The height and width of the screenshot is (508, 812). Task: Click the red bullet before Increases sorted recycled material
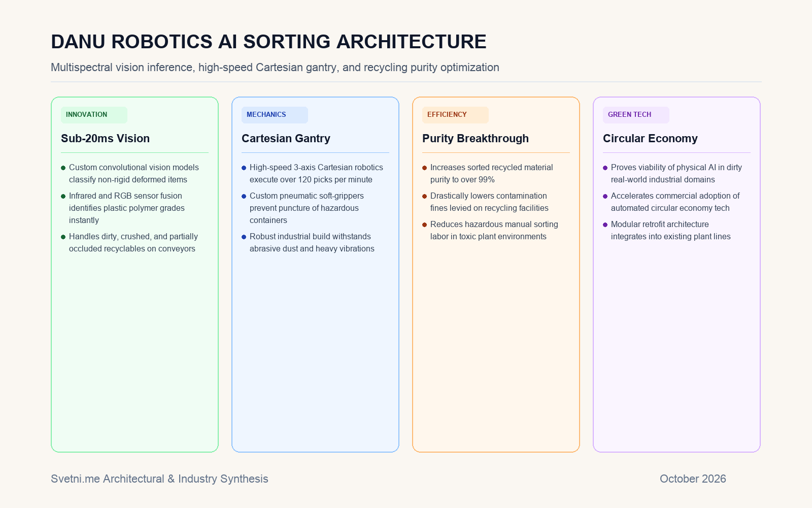425,168
